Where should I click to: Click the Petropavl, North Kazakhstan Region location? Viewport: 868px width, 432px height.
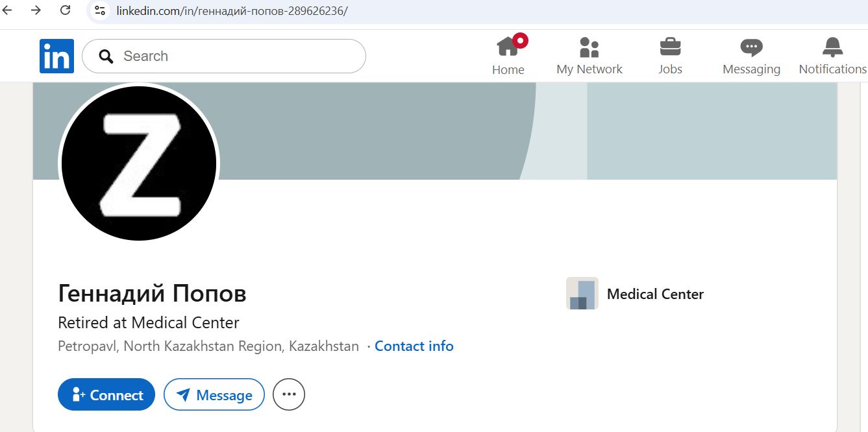[208, 346]
